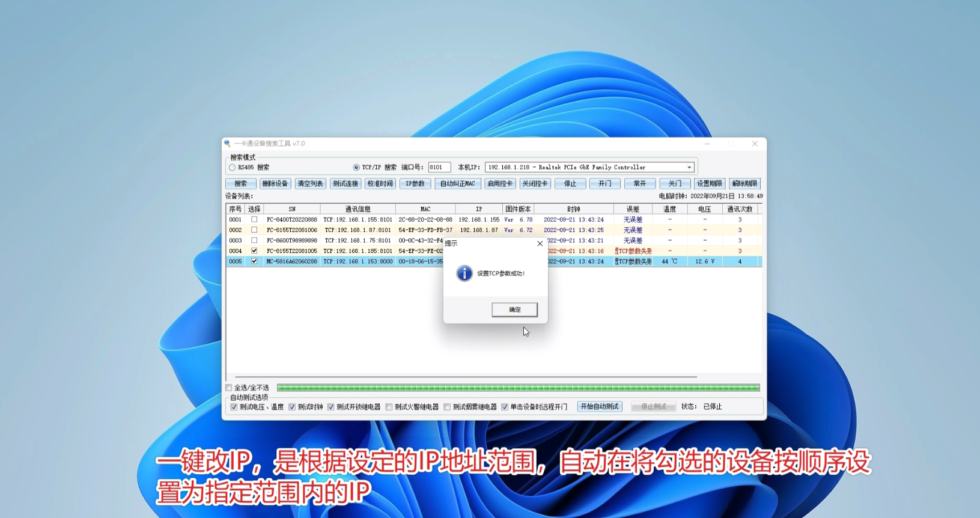Enable the 测试火警继电器 checkbox
This screenshot has height=518, width=980.
point(389,407)
